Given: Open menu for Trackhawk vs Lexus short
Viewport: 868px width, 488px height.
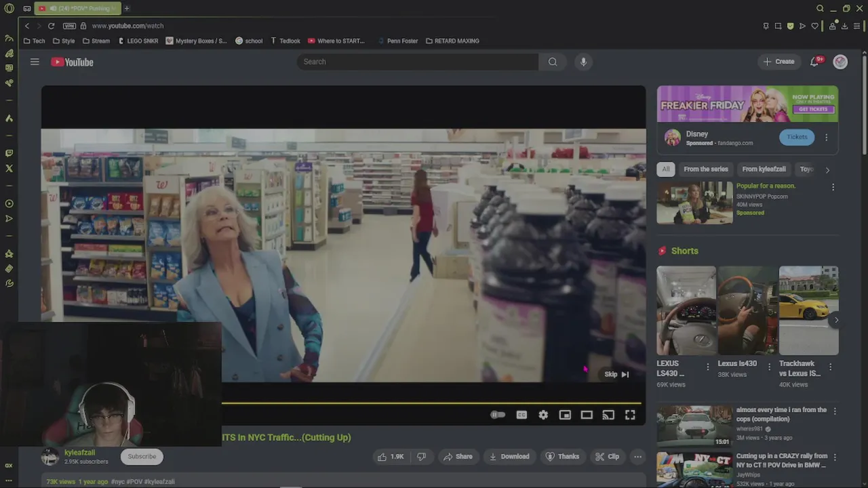Looking at the screenshot, I should tap(831, 367).
